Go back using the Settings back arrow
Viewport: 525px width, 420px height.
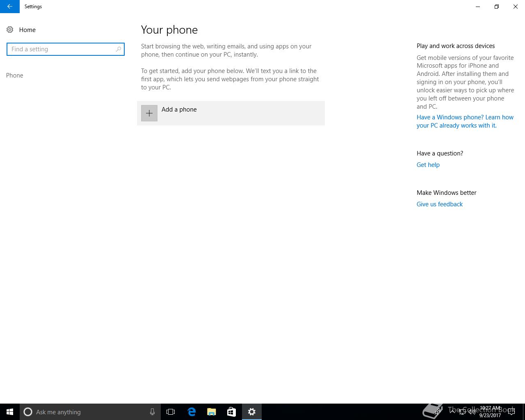point(9,7)
